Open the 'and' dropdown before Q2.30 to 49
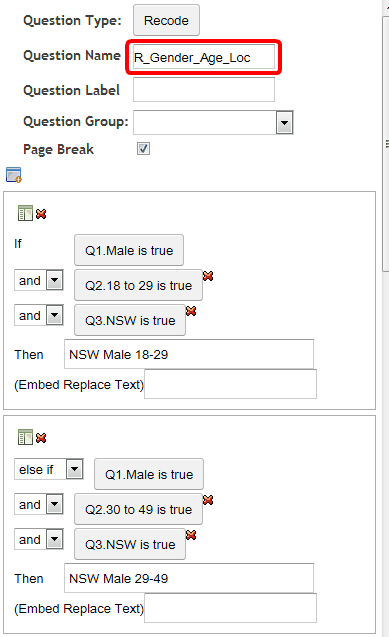 coord(54,504)
